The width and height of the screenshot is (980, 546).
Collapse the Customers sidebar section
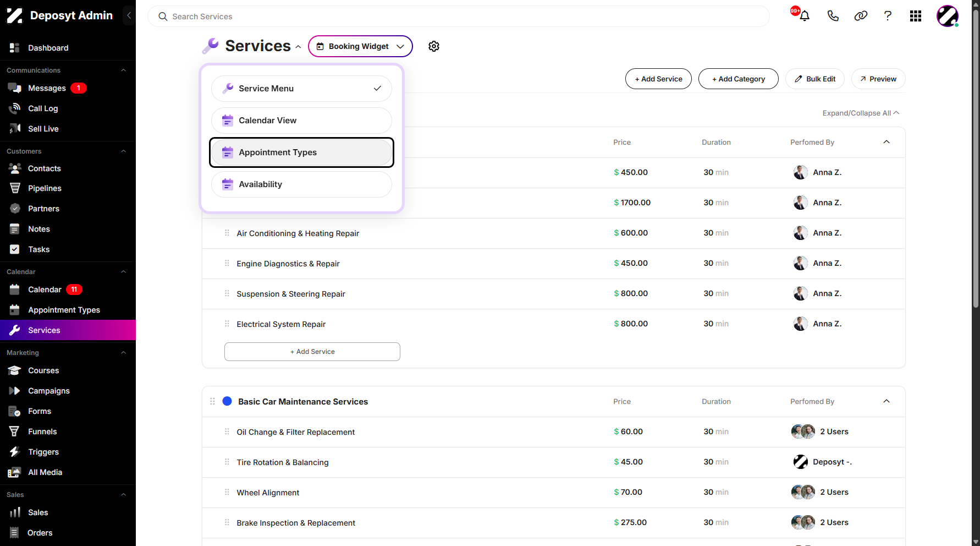pyautogui.click(x=124, y=151)
